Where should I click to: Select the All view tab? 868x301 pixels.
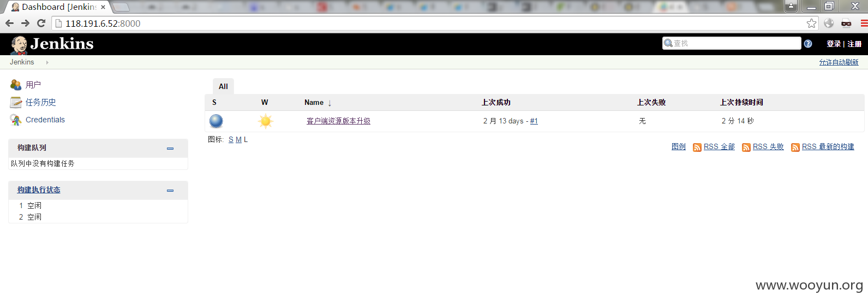[x=223, y=86]
